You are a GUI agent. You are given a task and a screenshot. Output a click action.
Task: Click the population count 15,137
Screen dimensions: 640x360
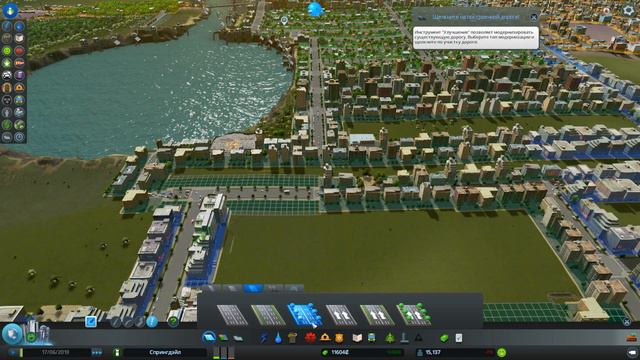(x=433, y=352)
